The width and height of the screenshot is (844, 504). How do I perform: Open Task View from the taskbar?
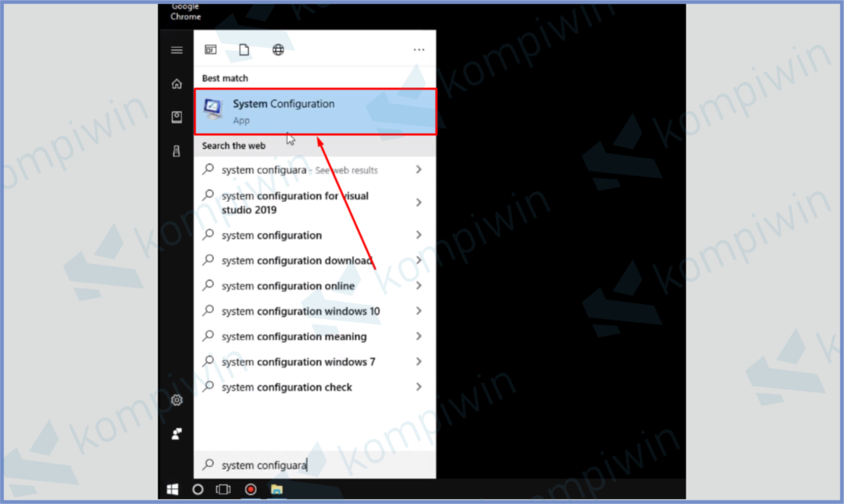click(x=223, y=489)
